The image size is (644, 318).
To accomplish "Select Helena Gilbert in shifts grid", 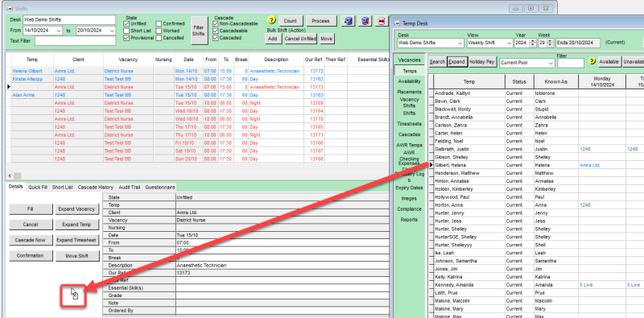I will [27, 71].
